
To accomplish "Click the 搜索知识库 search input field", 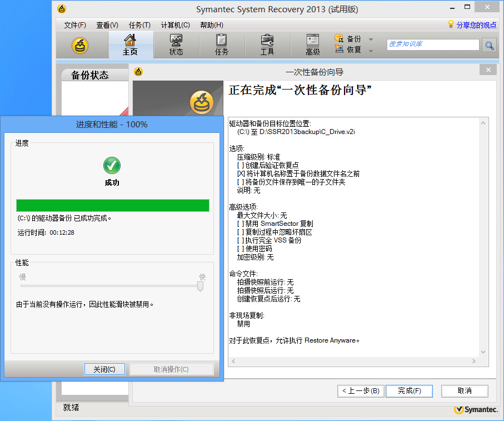I will 433,44.
